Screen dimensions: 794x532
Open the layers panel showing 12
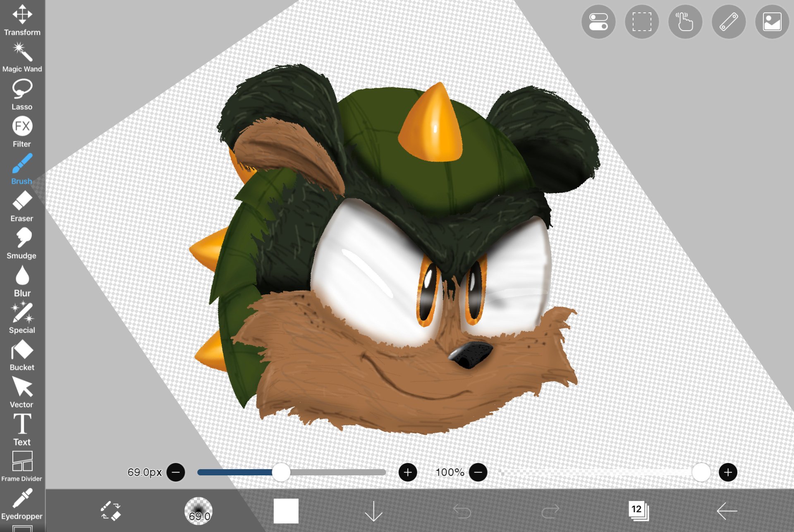point(638,511)
